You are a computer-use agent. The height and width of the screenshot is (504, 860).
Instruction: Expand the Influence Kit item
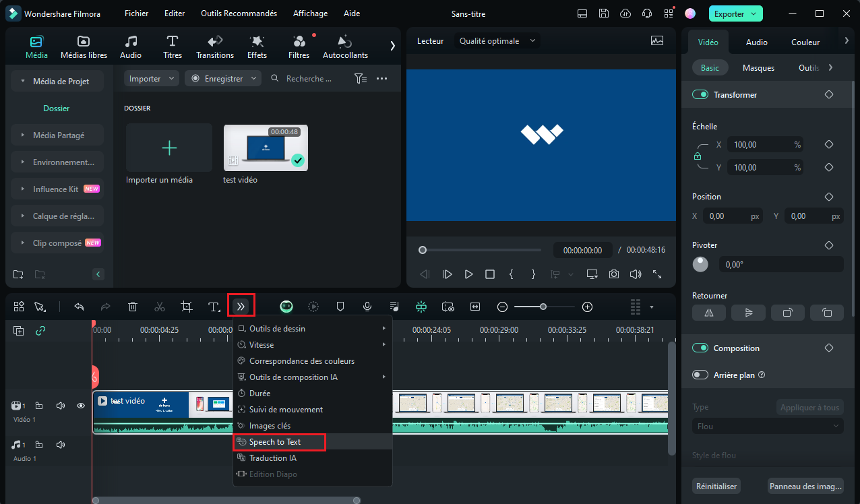coord(57,189)
